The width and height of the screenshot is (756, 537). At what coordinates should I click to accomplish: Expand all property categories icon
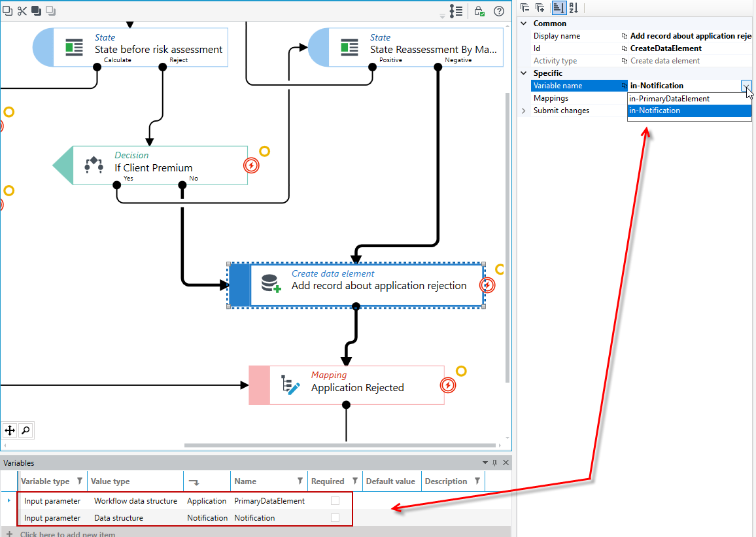tap(540, 8)
